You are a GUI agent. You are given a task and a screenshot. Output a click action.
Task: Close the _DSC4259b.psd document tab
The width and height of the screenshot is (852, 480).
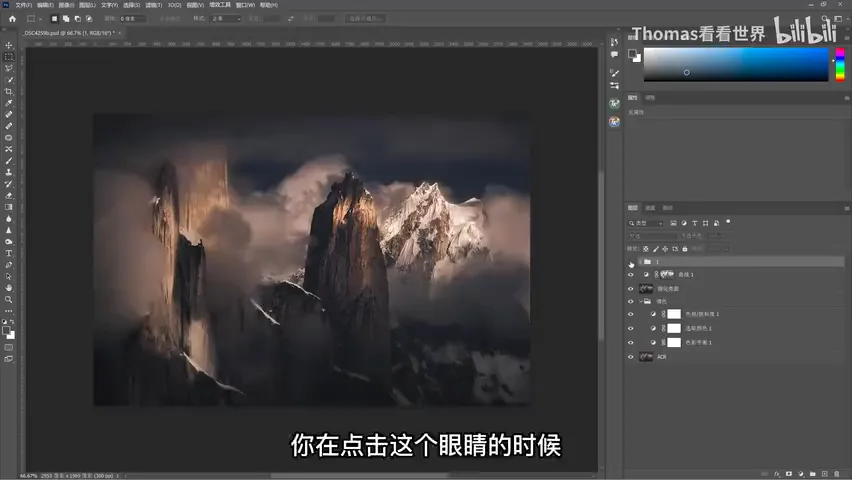pyautogui.click(x=120, y=33)
